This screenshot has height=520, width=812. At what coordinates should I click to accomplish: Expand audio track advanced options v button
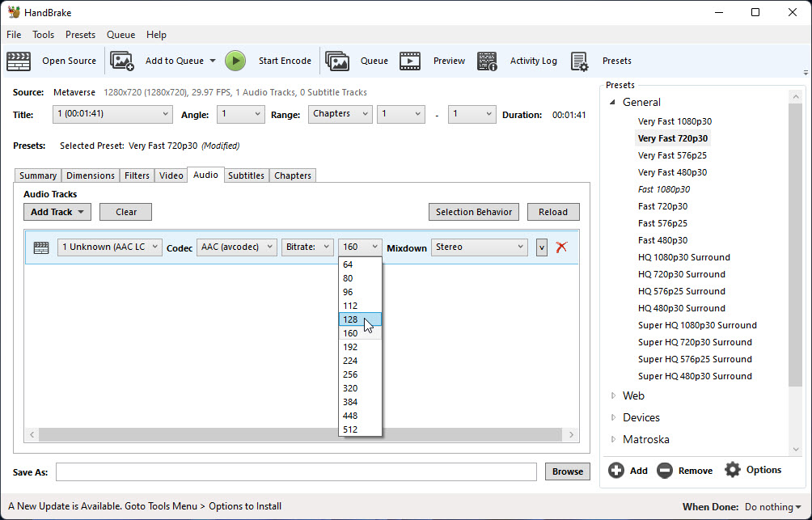coord(542,247)
